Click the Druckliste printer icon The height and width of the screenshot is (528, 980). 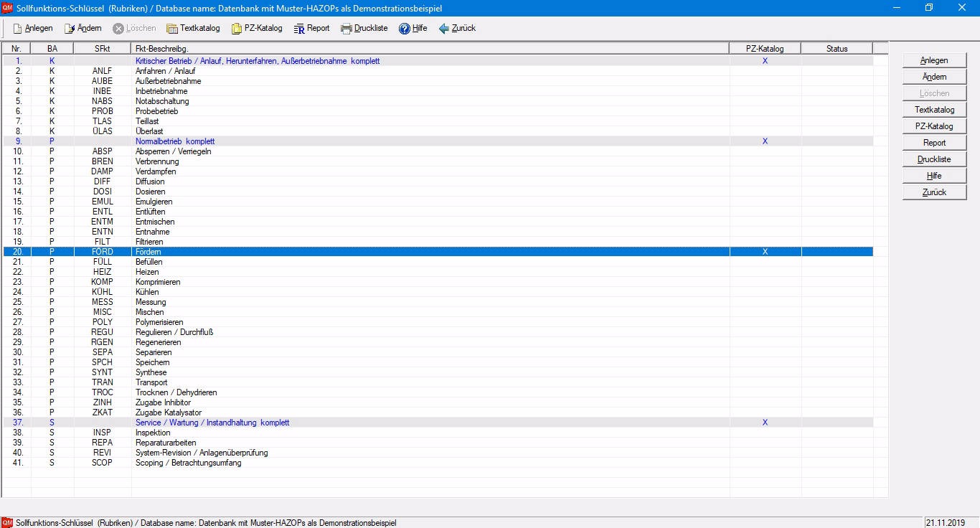[x=347, y=29]
